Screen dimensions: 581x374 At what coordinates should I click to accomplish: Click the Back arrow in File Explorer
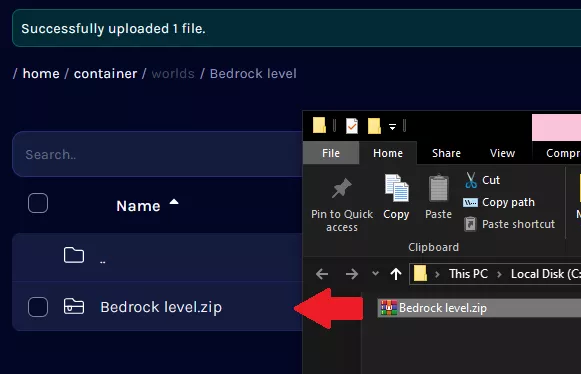[322, 274]
